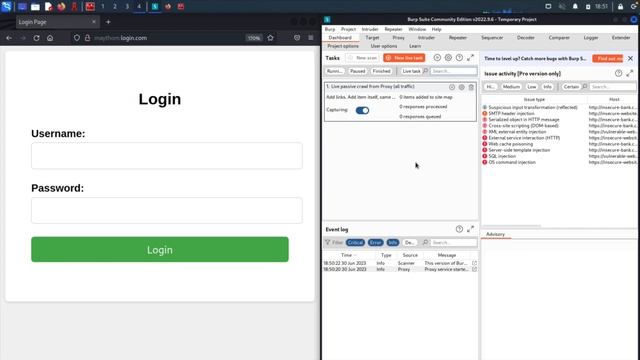
Task: Pause the live passive crawl task icon
Action: pos(452,87)
